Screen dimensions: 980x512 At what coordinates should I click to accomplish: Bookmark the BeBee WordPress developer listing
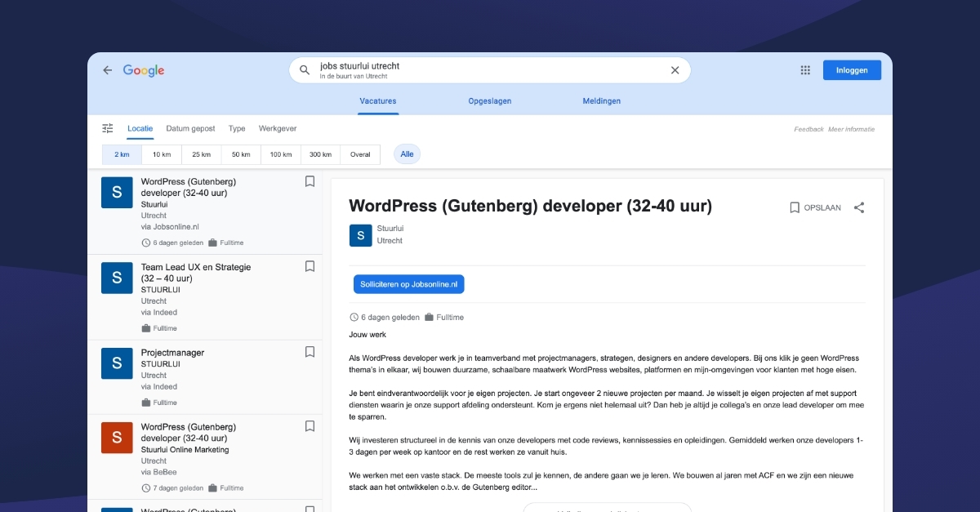point(310,426)
